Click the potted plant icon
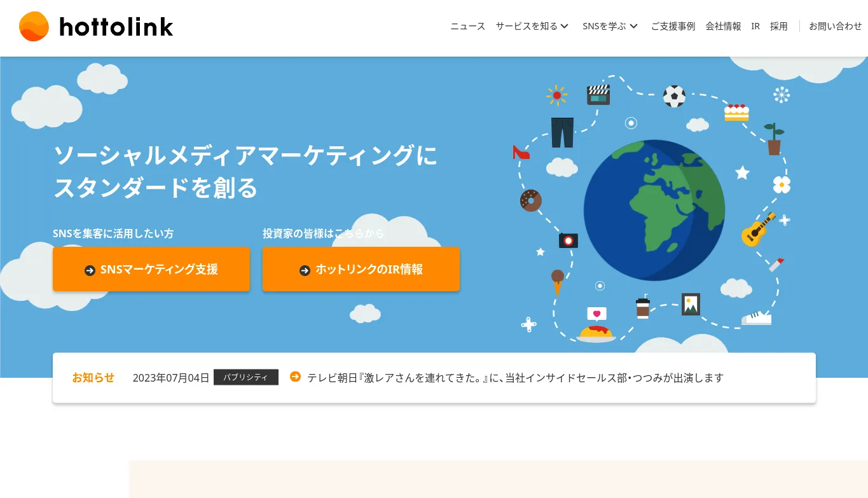 [774, 139]
